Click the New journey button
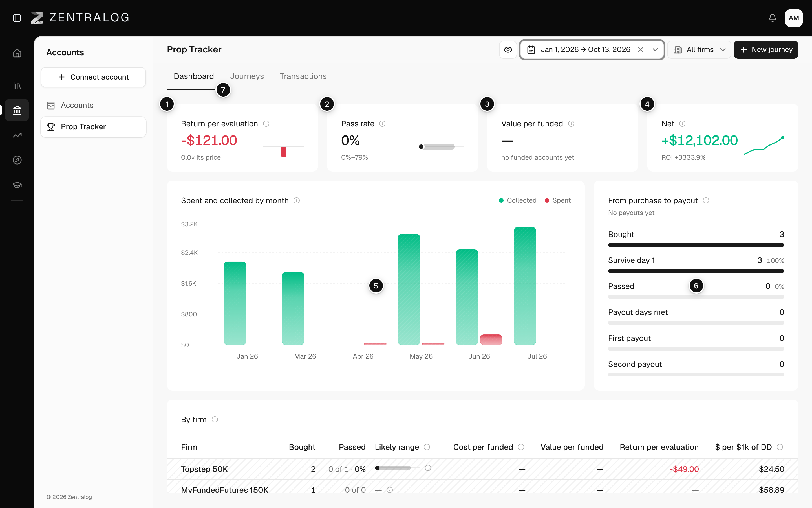812x508 pixels. (766, 50)
